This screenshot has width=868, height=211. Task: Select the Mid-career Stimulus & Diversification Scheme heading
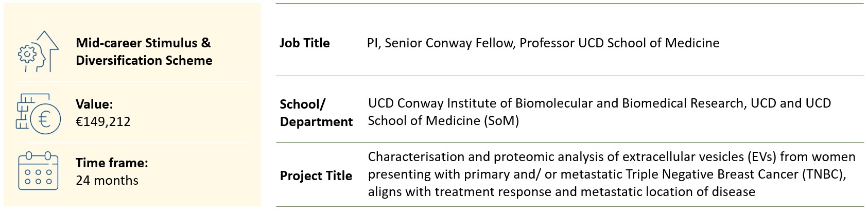coord(144,51)
